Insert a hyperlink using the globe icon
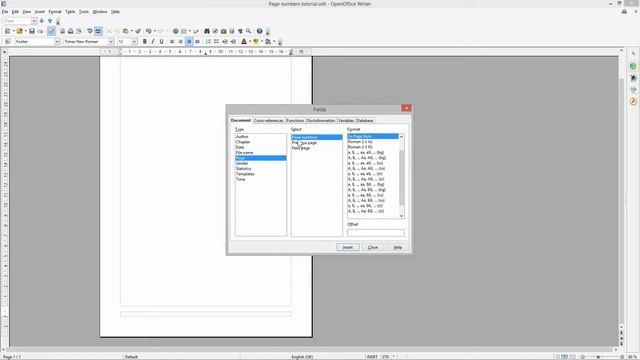 tap(176, 31)
